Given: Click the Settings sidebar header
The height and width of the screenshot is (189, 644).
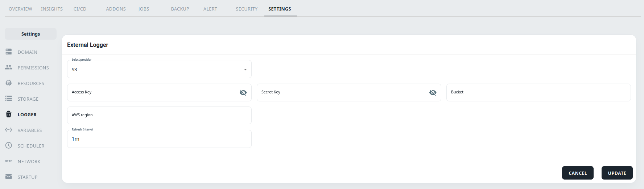Looking at the screenshot, I should (30, 34).
